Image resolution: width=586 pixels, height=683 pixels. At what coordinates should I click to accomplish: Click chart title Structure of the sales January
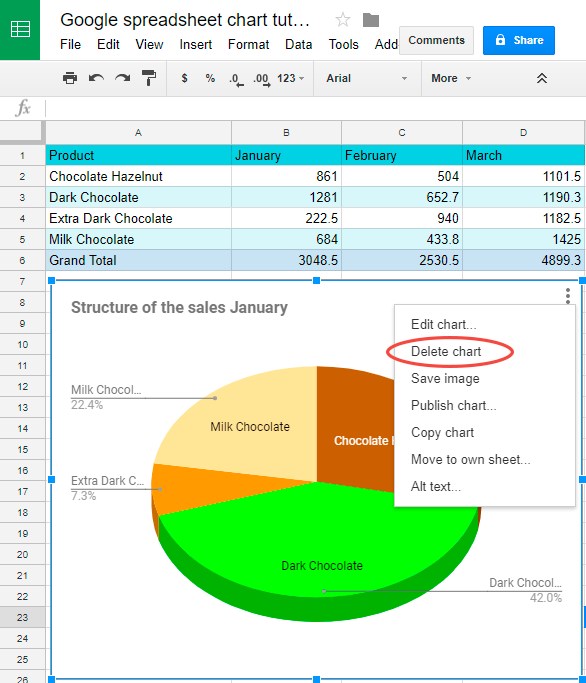pos(179,308)
